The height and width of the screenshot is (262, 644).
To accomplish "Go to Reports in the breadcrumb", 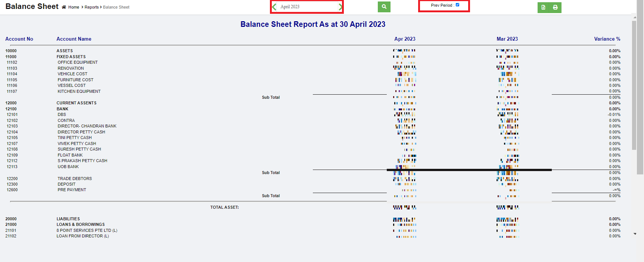I will (91, 7).
